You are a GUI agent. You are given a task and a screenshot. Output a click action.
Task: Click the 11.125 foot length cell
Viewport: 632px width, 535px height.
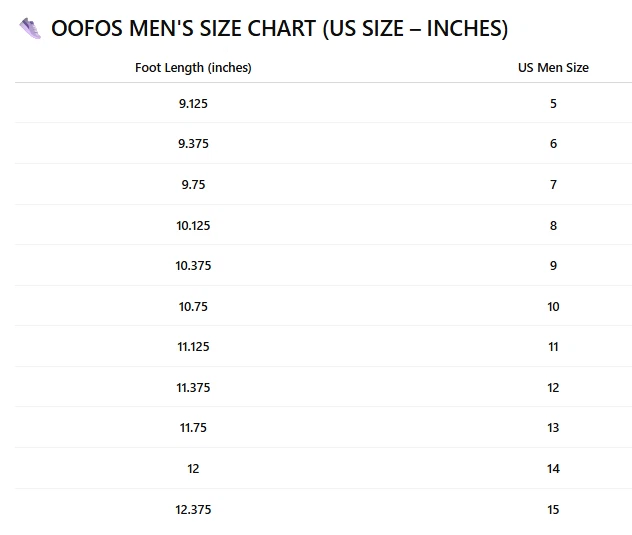(x=193, y=347)
